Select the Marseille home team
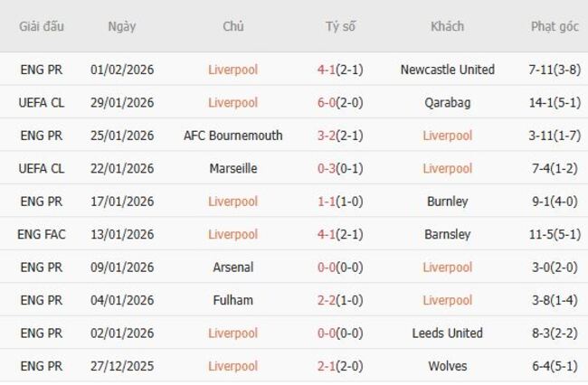The width and height of the screenshot is (588, 385). click(232, 169)
